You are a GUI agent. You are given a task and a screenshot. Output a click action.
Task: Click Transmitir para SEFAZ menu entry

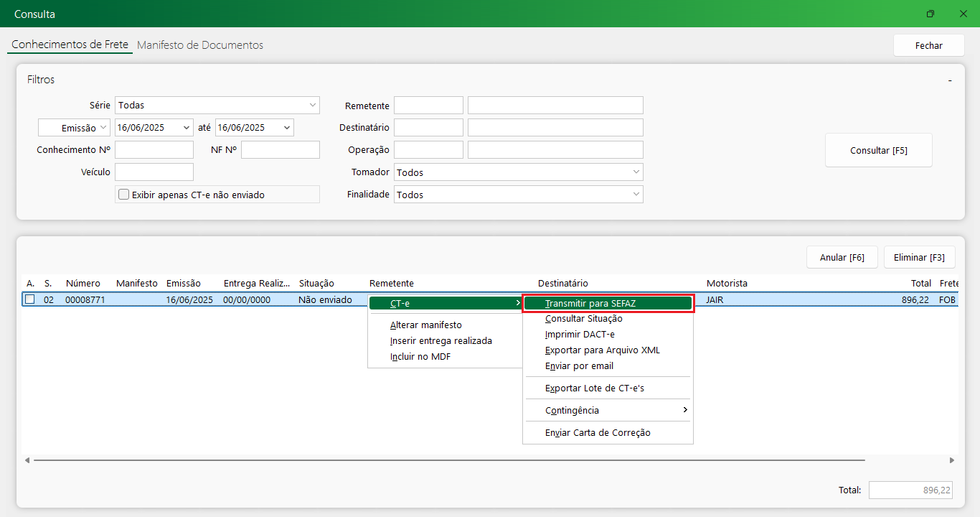tap(608, 303)
